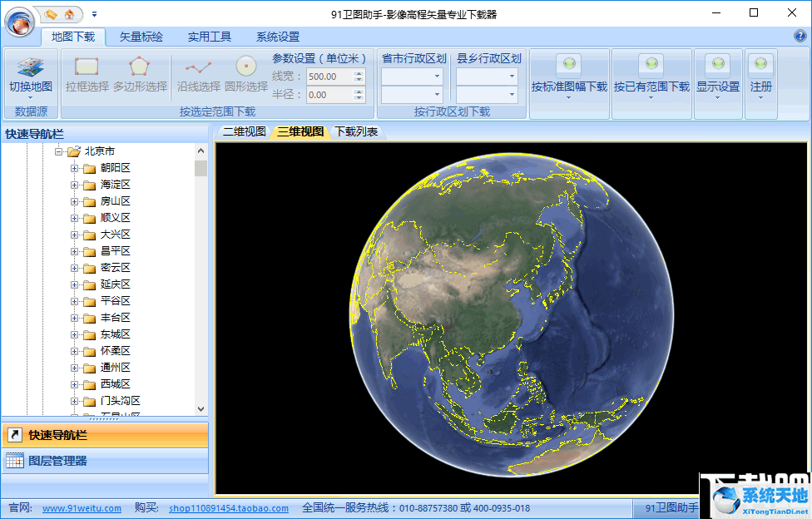Select the rectangle selection tool (拉框选择)
The width and height of the screenshot is (812, 519).
click(87, 75)
